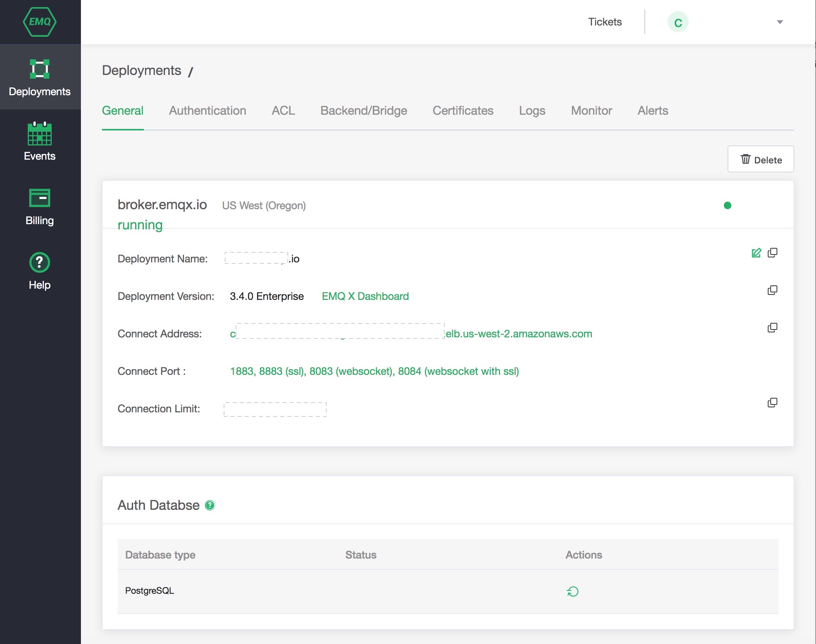The width and height of the screenshot is (816, 644).
Task: Click the EMQ logo in sidebar
Action: pos(40,22)
